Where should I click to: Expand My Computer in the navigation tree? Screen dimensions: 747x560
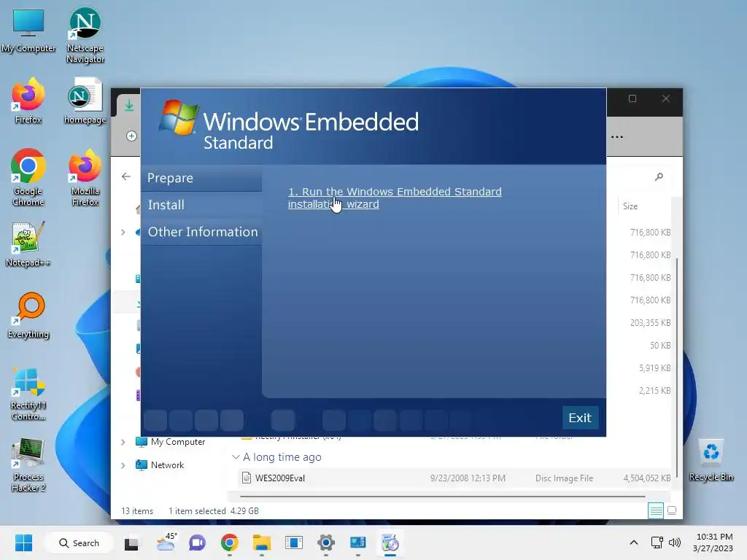123,442
